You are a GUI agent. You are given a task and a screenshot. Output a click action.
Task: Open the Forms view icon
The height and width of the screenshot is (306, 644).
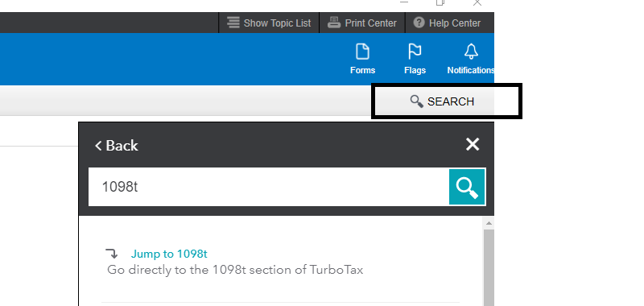[362, 52]
